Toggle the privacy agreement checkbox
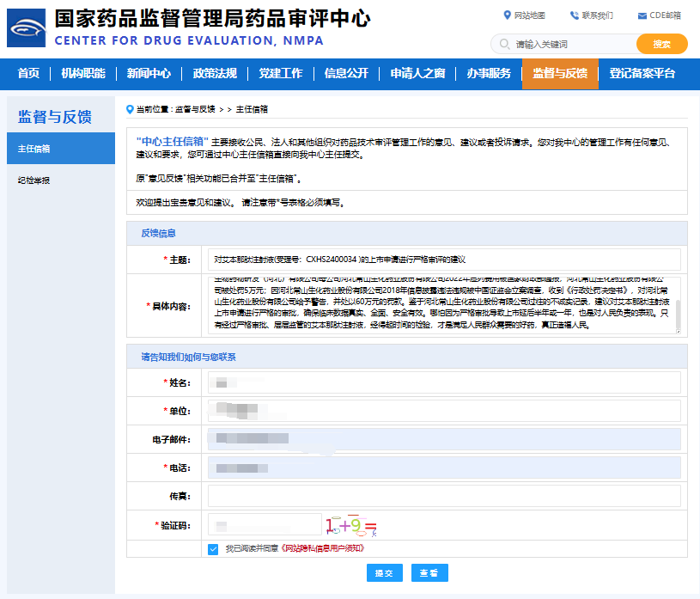This screenshot has height=599, width=700. coord(213,548)
